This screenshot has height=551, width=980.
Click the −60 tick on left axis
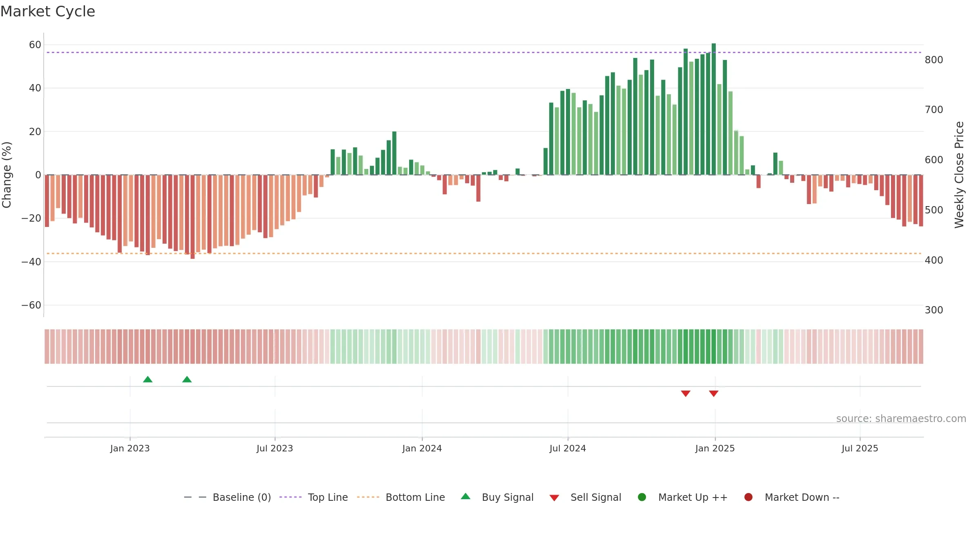click(31, 305)
